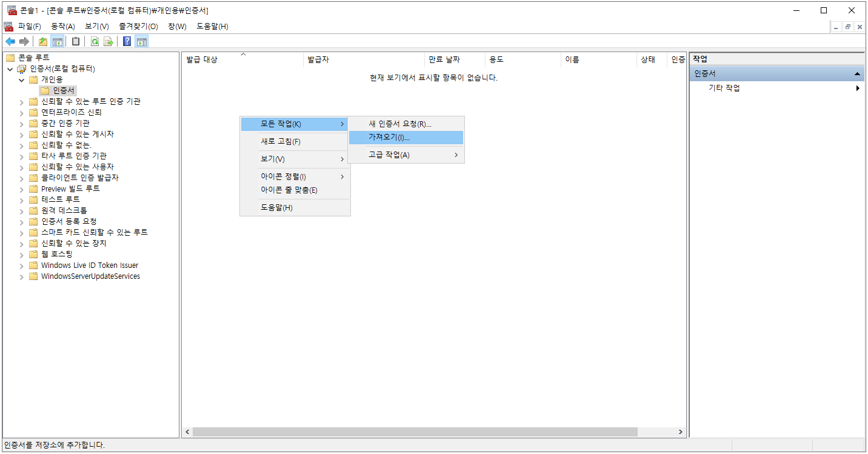This screenshot has width=868, height=454.
Task: Expand the 신뢰할 수 있는 루트 인증 기관 node
Action: click(22, 101)
